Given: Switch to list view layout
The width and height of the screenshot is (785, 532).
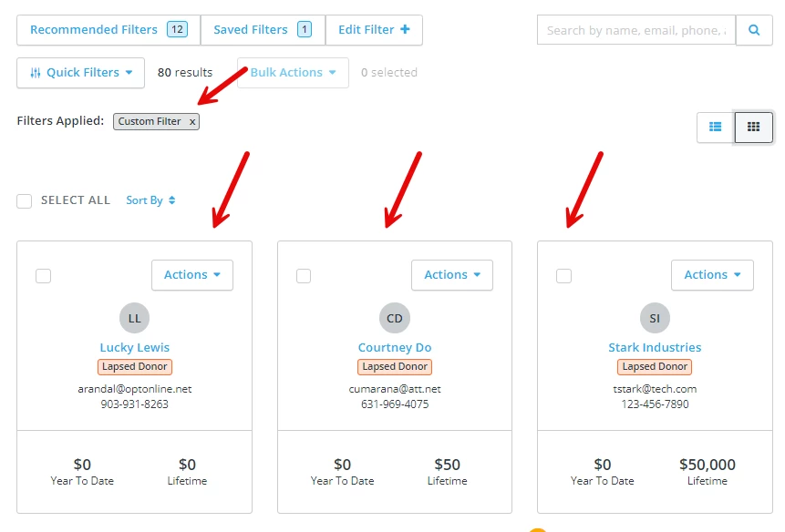Looking at the screenshot, I should point(716,128).
